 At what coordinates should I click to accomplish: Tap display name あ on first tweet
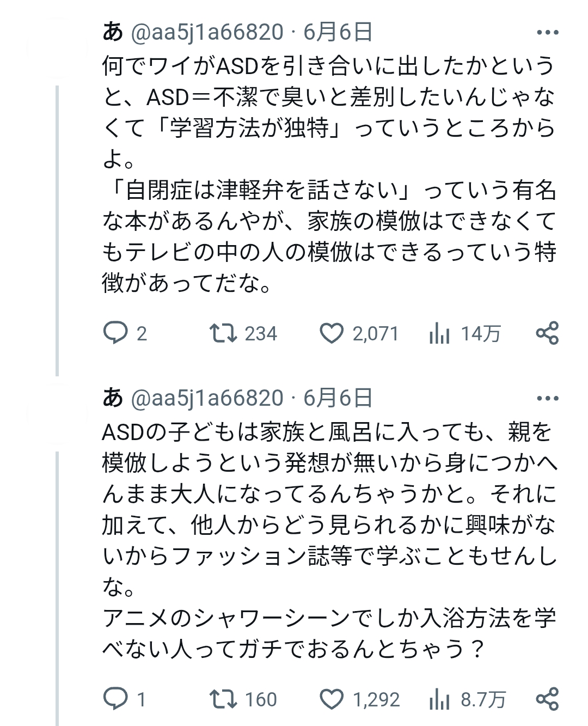pos(113,33)
